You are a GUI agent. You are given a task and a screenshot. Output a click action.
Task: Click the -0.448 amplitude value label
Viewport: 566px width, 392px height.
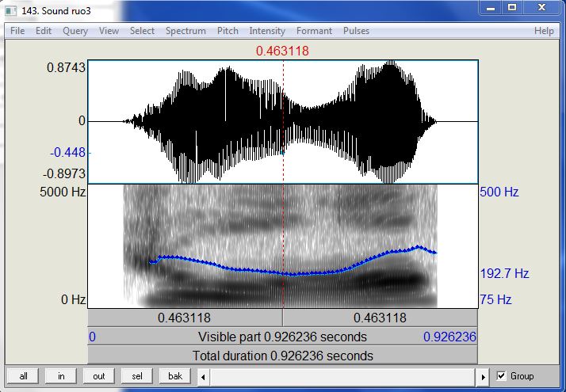click(x=68, y=153)
